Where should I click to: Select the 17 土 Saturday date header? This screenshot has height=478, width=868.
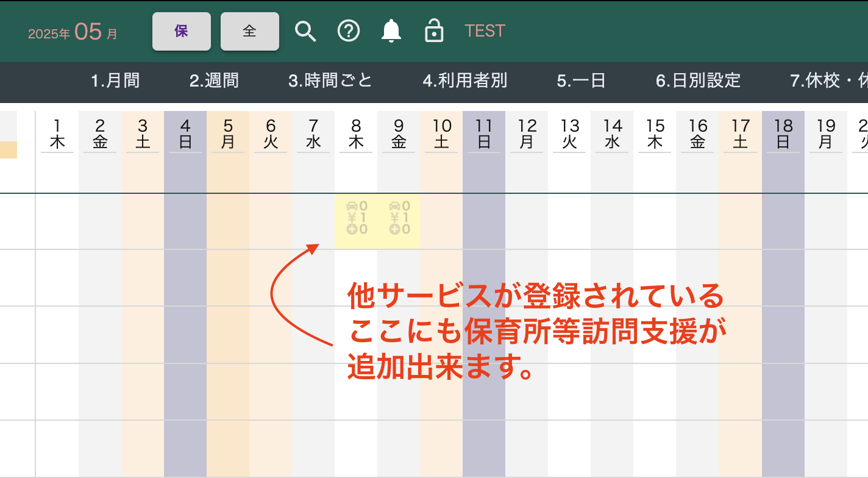pyautogui.click(x=741, y=134)
